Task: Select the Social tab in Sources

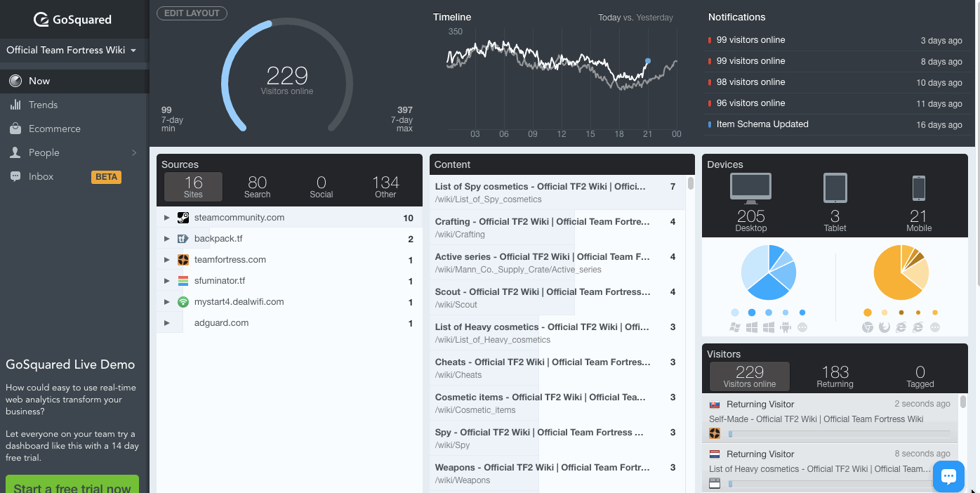Action: pos(322,188)
